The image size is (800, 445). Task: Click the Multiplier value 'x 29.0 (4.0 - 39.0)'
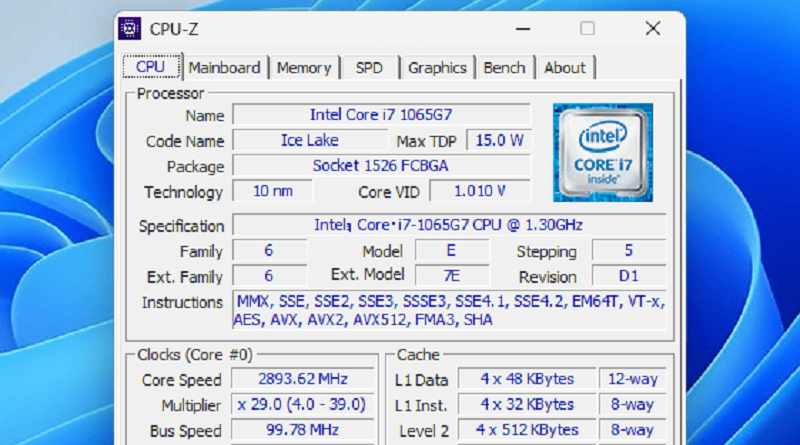coord(303,405)
